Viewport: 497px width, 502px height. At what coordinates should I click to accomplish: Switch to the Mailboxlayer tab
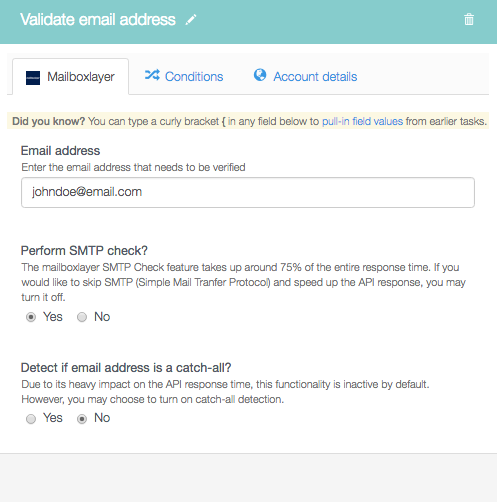(x=71, y=77)
